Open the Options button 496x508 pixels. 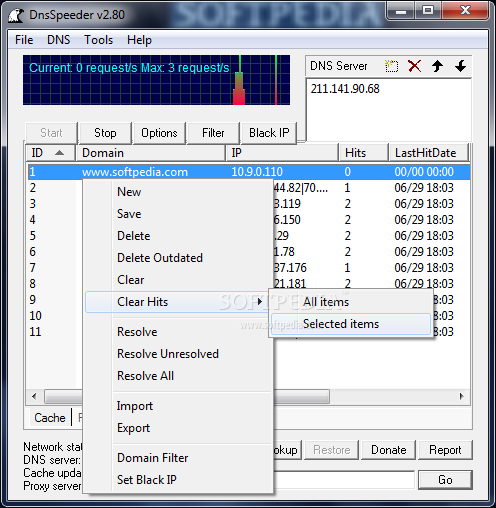coord(159,133)
